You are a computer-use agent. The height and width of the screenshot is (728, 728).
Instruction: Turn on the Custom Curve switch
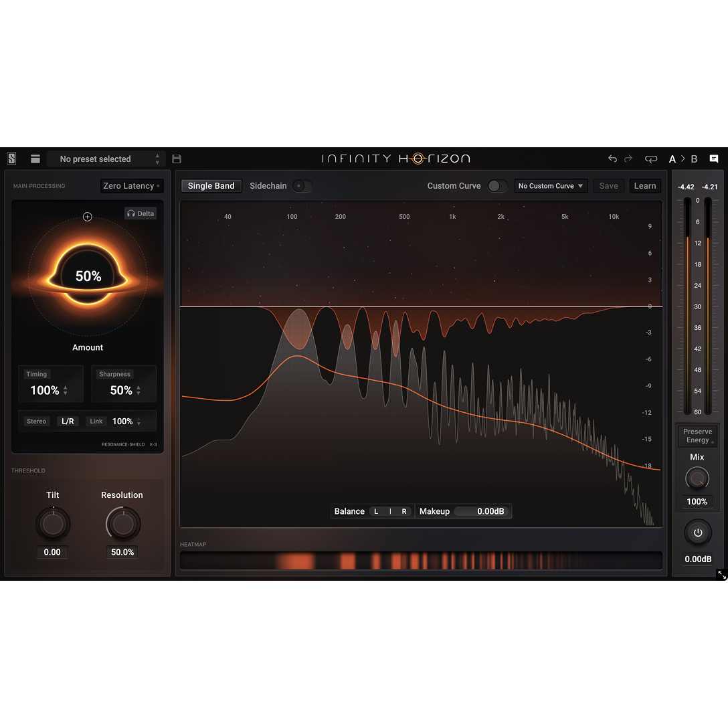tap(498, 186)
